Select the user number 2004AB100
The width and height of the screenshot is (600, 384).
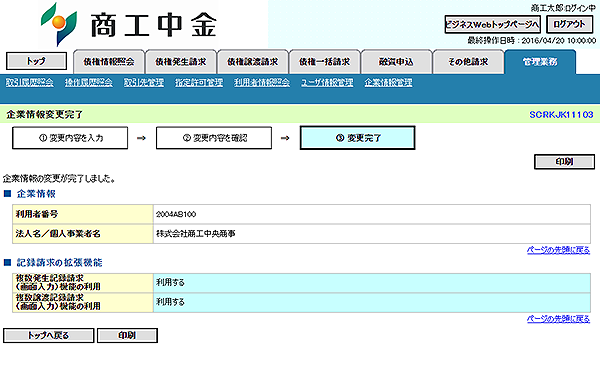[x=176, y=215]
